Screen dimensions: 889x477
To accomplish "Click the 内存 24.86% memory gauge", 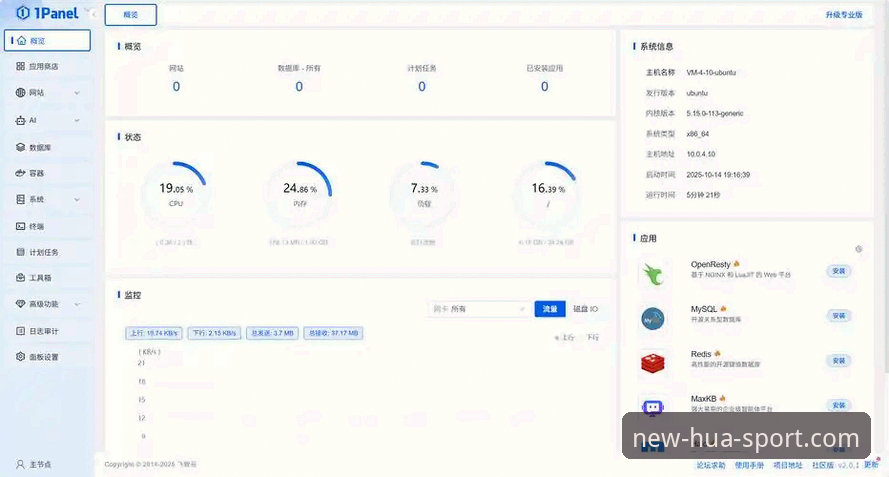I will (x=300, y=193).
